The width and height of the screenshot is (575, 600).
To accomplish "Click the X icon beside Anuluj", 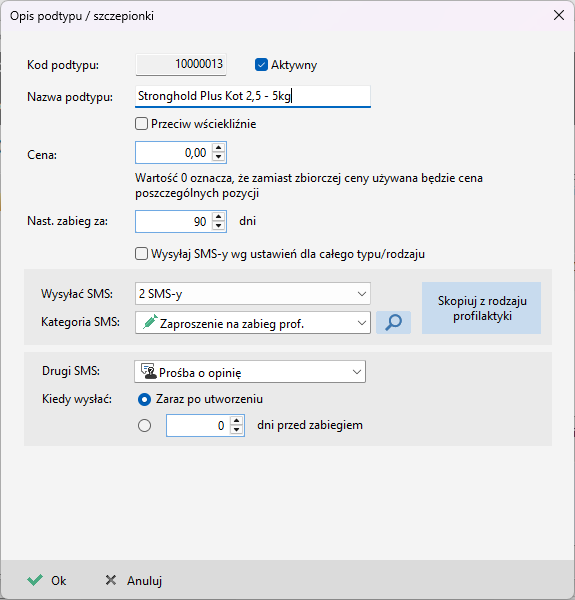I will [111, 580].
